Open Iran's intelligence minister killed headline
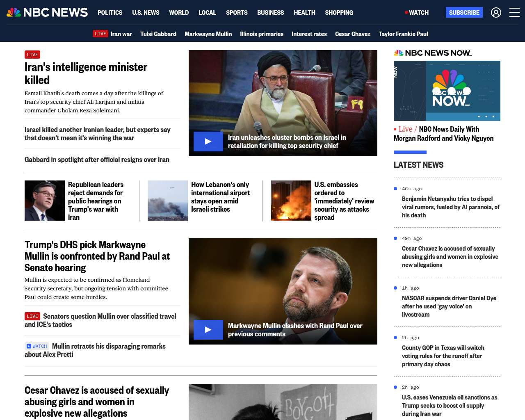Image resolution: width=525 pixels, height=420 pixels. (x=86, y=73)
